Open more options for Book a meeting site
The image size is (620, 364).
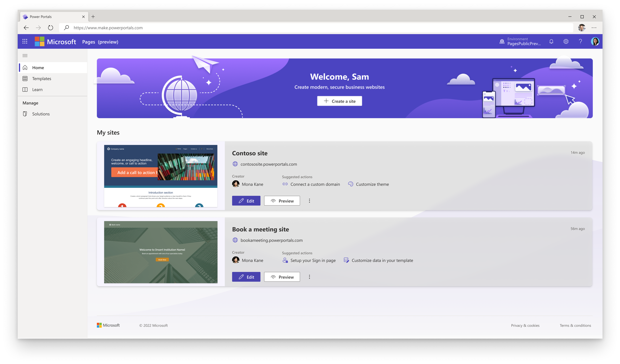click(x=309, y=277)
